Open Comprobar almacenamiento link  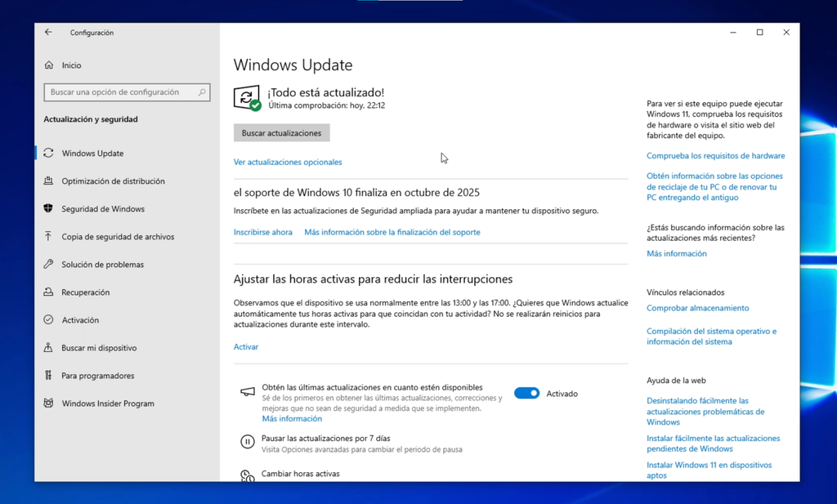(698, 308)
